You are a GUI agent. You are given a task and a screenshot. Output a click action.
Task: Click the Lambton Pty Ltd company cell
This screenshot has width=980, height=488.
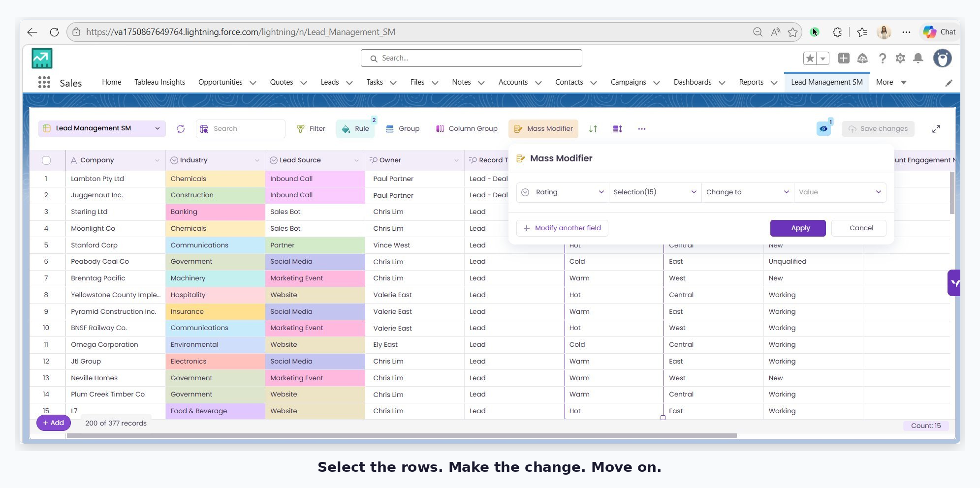click(x=116, y=179)
